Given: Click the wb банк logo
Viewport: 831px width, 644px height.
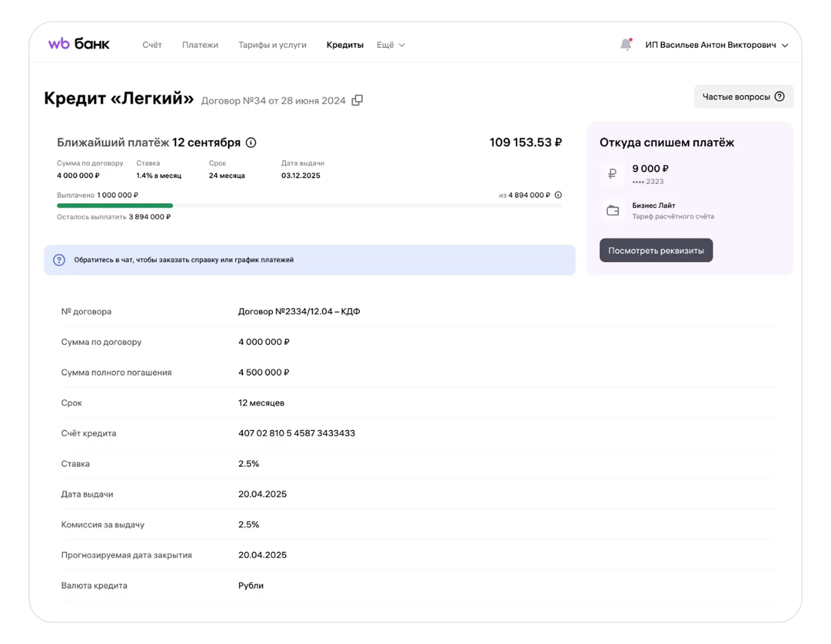Looking at the screenshot, I should tap(79, 44).
